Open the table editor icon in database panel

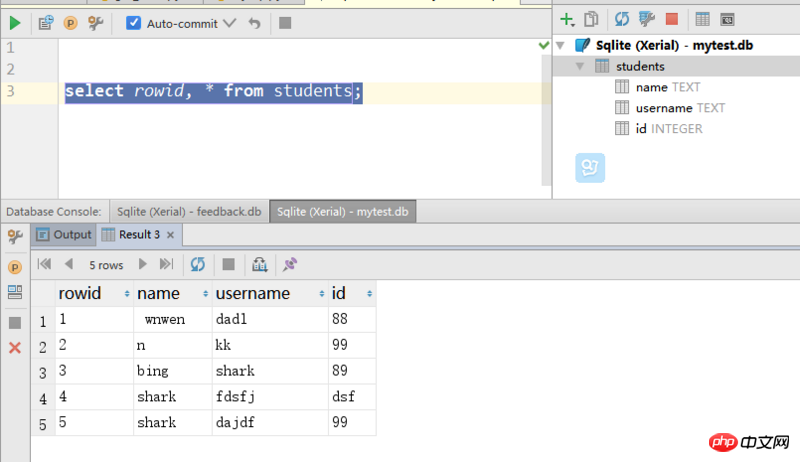tap(702, 19)
